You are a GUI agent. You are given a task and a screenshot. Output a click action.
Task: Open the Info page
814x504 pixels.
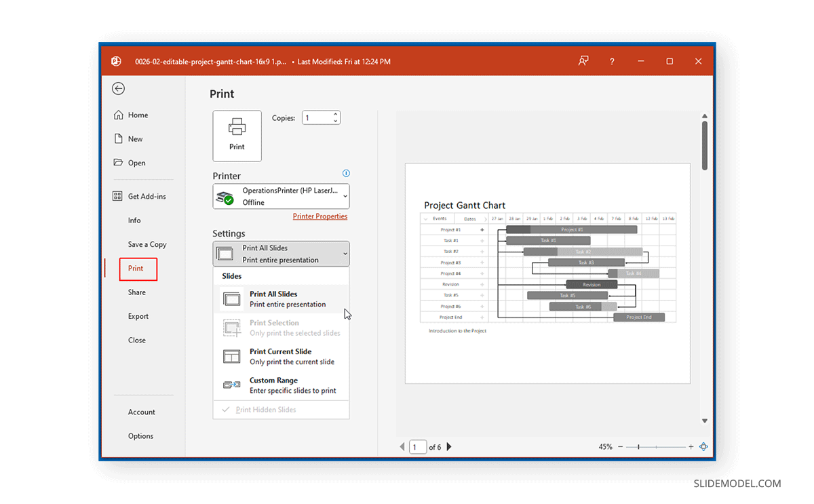coord(134,220)
